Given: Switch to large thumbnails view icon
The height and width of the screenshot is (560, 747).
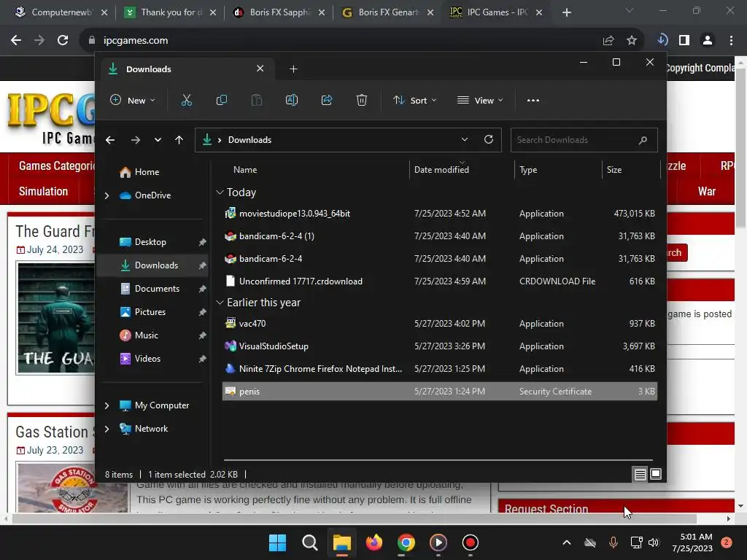Looking at the screenshot, I should coord(656,474).
